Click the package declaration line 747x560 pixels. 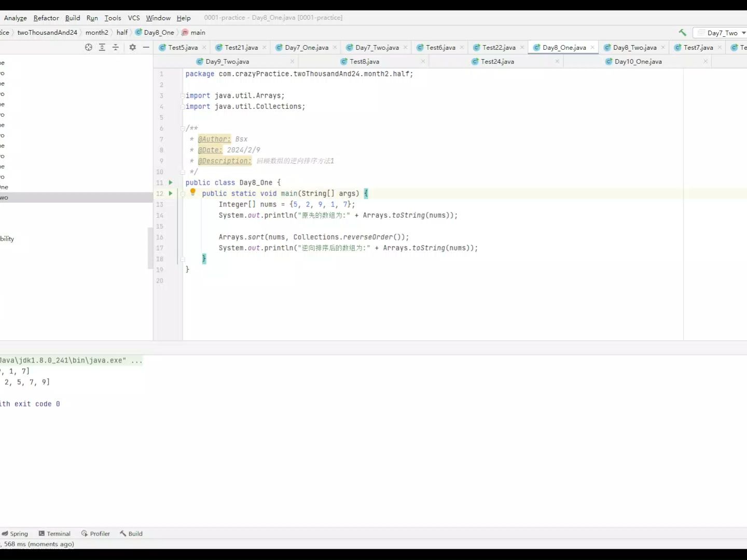point(299,74)
